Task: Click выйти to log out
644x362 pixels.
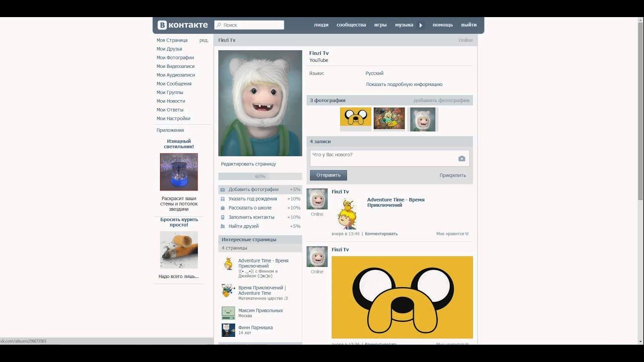Action: [469, 25]
